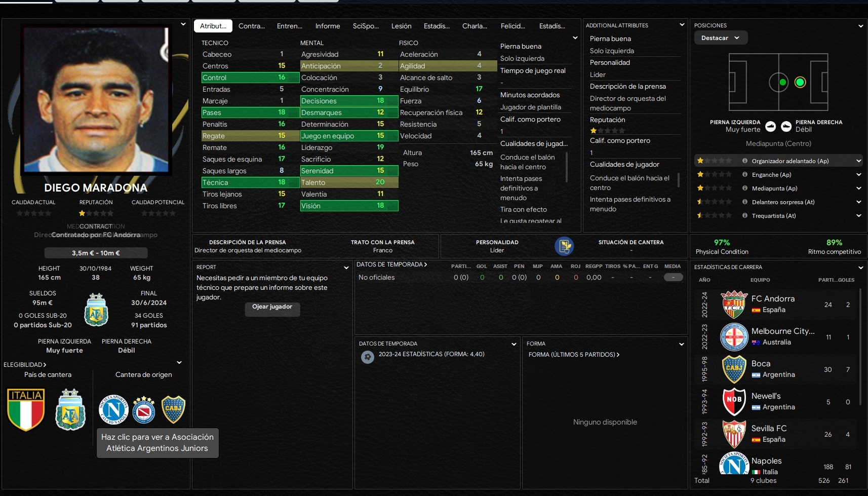Open Forma (Últimos 5 Partidos) link
The height and width of the screenshot is (496, 868).
574,355
